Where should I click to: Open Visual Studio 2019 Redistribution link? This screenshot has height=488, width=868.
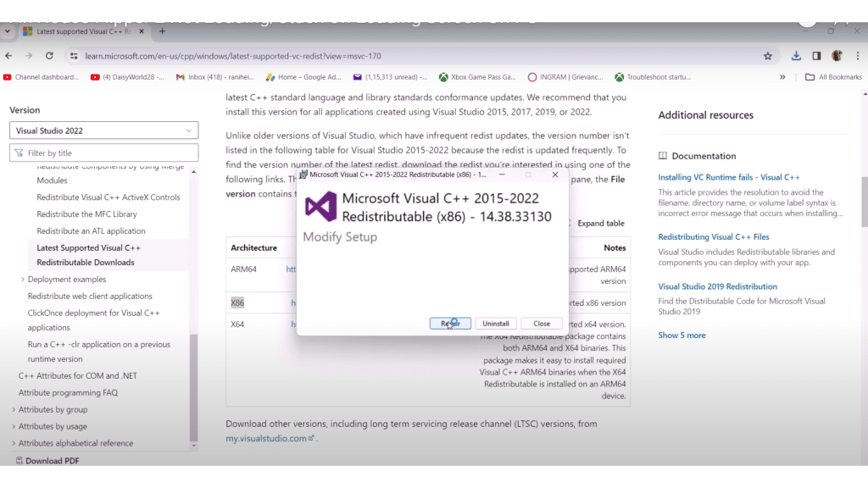pyautogui.click(x=717, y=286)
